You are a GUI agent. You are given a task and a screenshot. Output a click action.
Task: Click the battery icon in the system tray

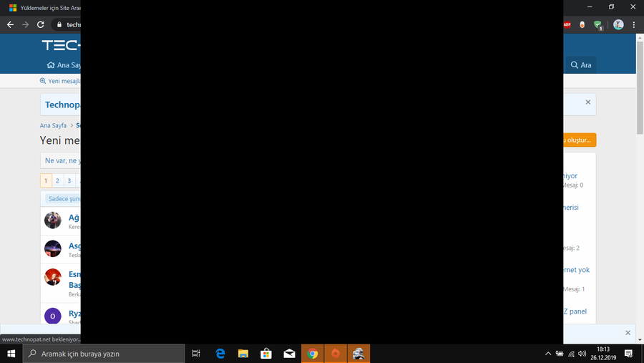[560, 354]
